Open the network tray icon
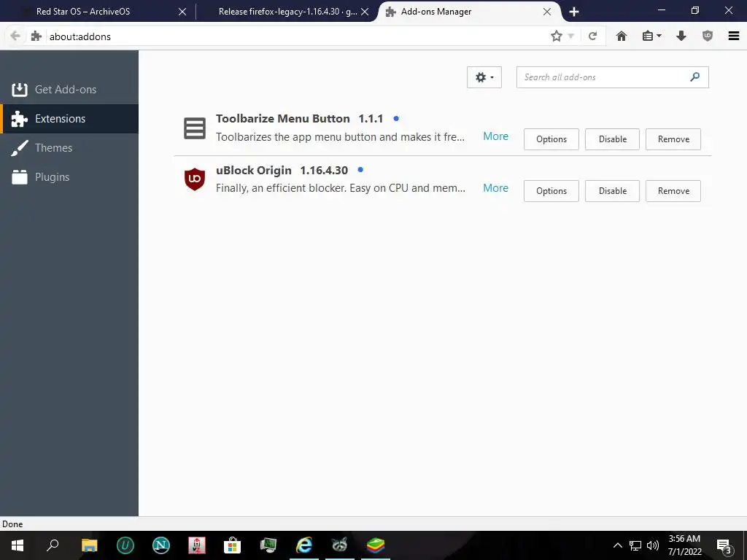Viewport: 747px width, 560px height. pyautogui.click(x=635, y=545)
